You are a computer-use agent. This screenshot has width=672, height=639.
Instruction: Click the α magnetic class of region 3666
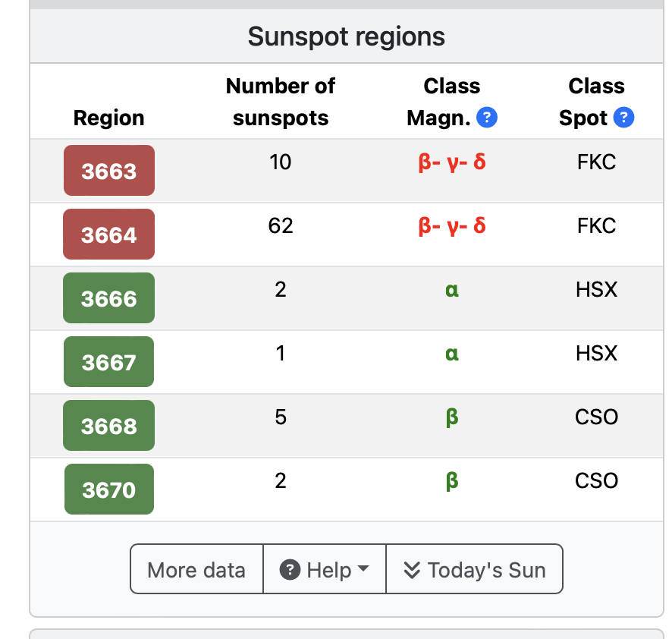tap(452, 291)
